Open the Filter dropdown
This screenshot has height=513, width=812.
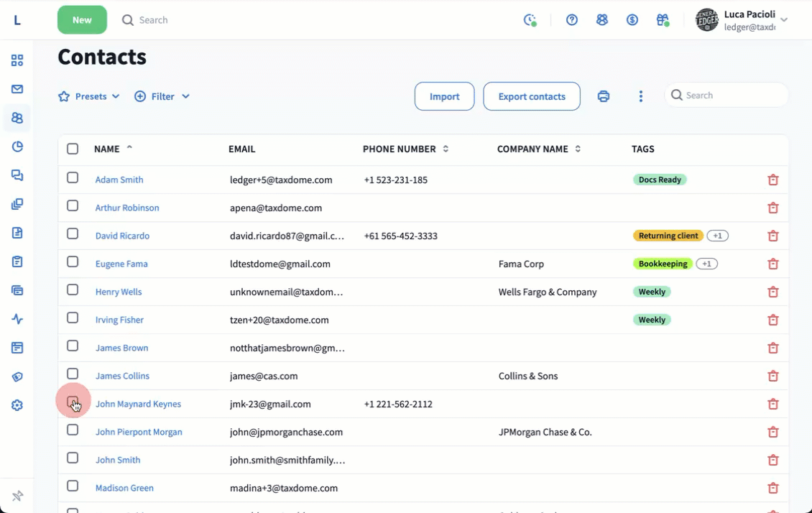[x=162, y=96]
